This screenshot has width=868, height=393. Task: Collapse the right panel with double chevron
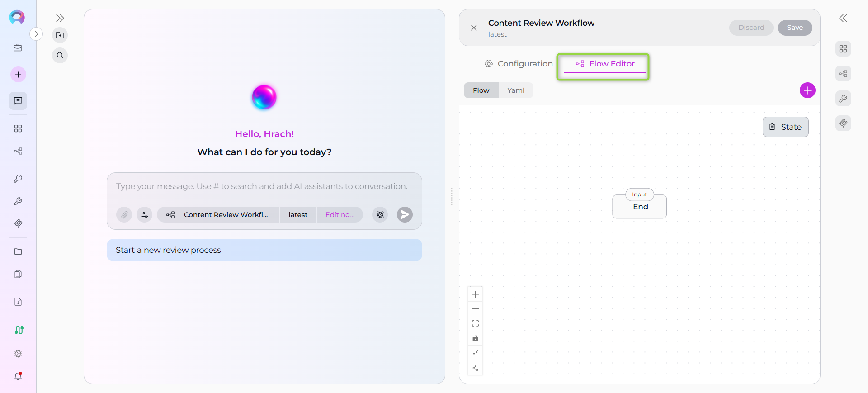click(x=843, y=18)
